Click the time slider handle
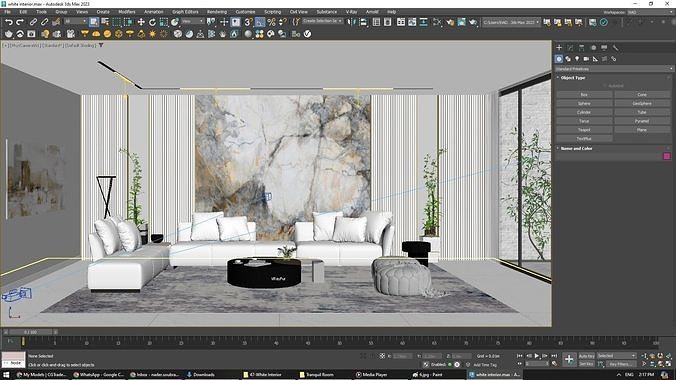Image resolution: width=676 pixels, height=380 pixels. 30,332
